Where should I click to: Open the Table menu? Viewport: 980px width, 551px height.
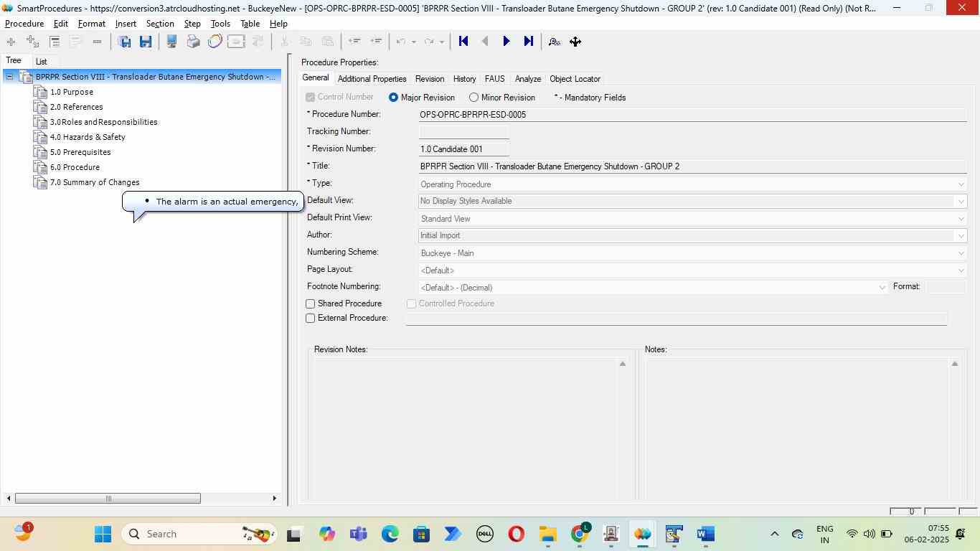250,24
